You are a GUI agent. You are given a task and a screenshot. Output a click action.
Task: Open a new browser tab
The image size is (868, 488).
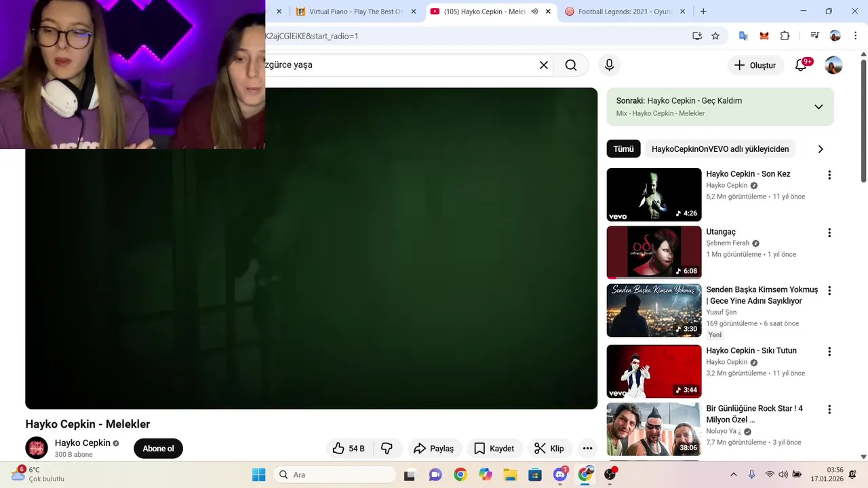coord(703,12)
